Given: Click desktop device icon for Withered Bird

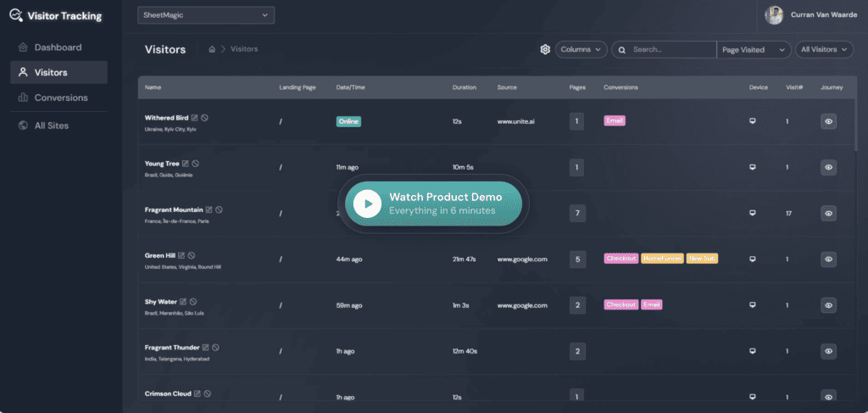Looking at the screenshot, I should click(753, 120).
